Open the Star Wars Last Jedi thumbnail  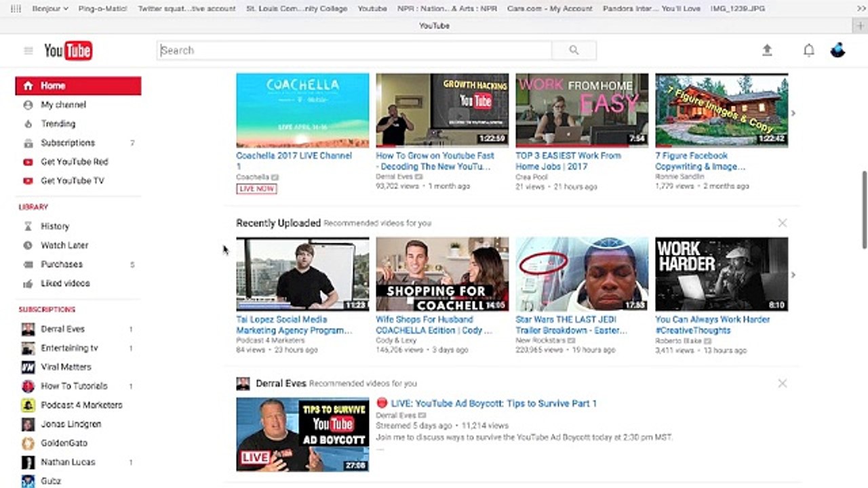tap(582, 274)
